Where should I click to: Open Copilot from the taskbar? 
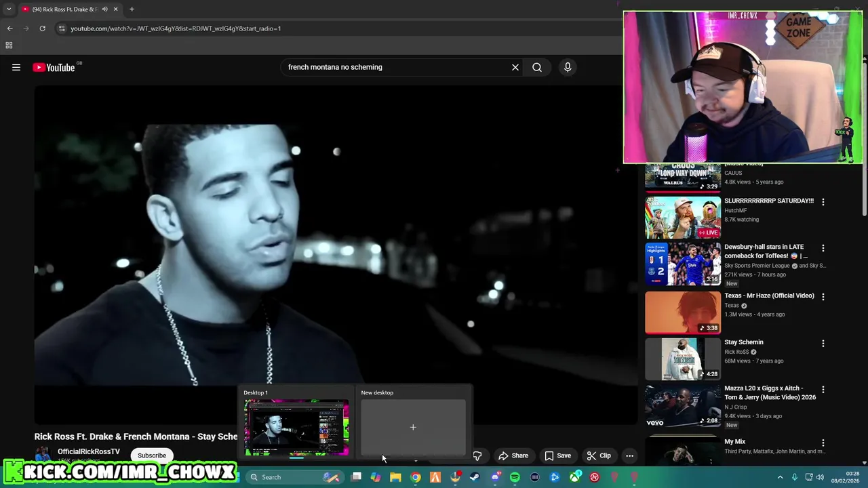pos(376,477)
